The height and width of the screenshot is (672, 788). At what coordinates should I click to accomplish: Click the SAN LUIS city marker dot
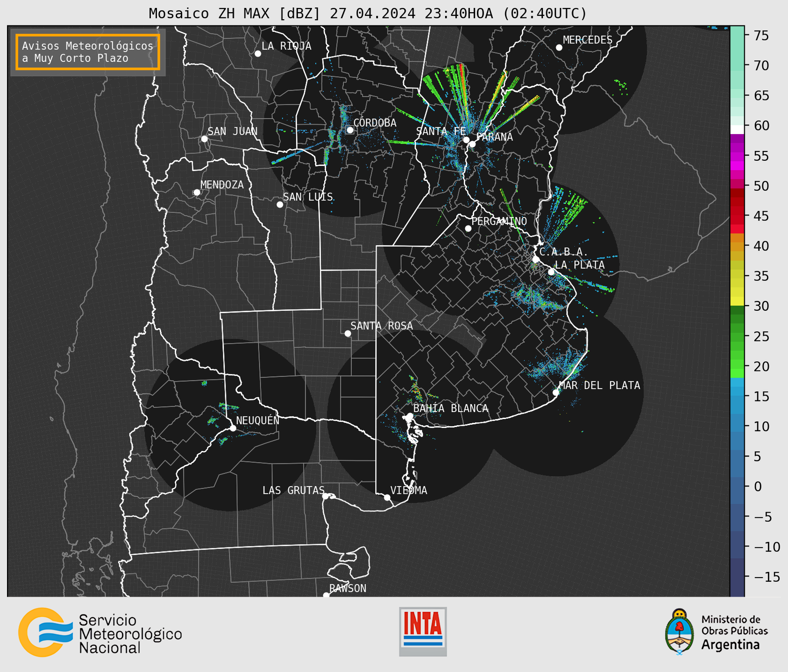click(x=280, y=205)
